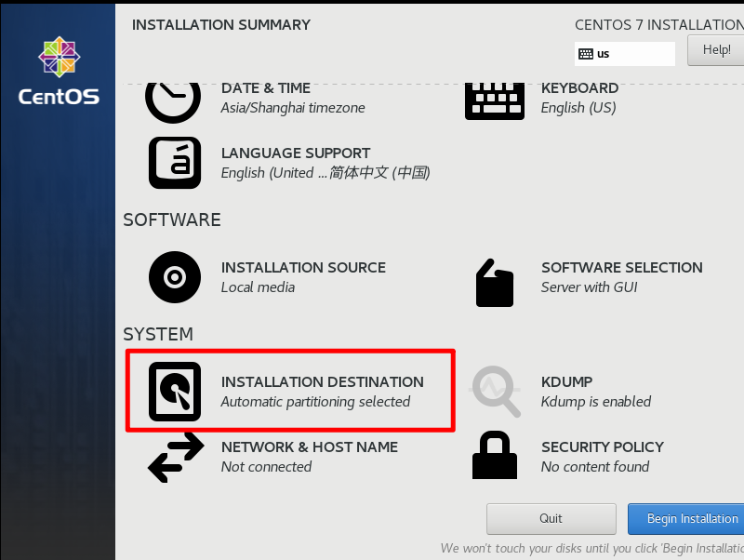Open SECURITY POLICY label

pyautogui.click(x=602, y=447)
